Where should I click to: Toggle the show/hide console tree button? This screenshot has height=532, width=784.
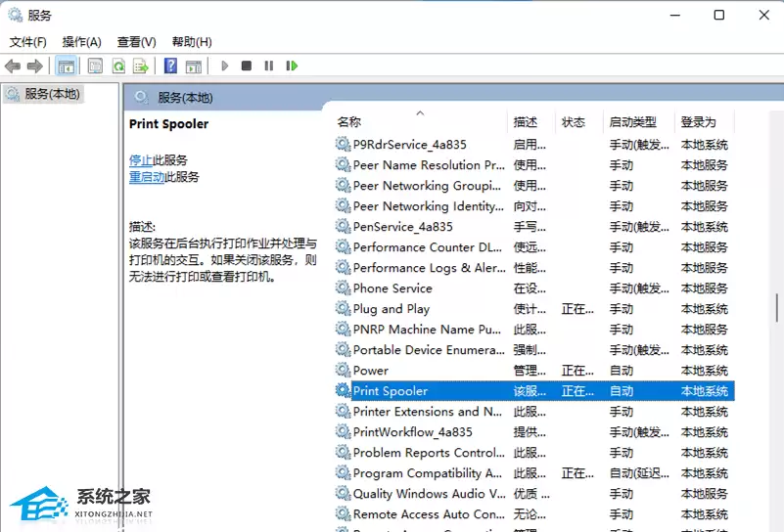(67, 66)
